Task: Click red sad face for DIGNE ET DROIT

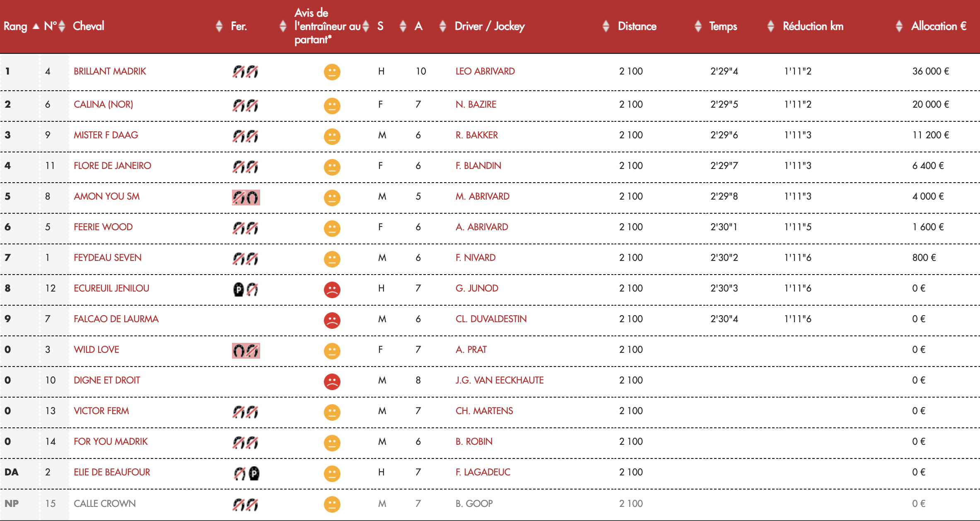Action: pos(332,381)
